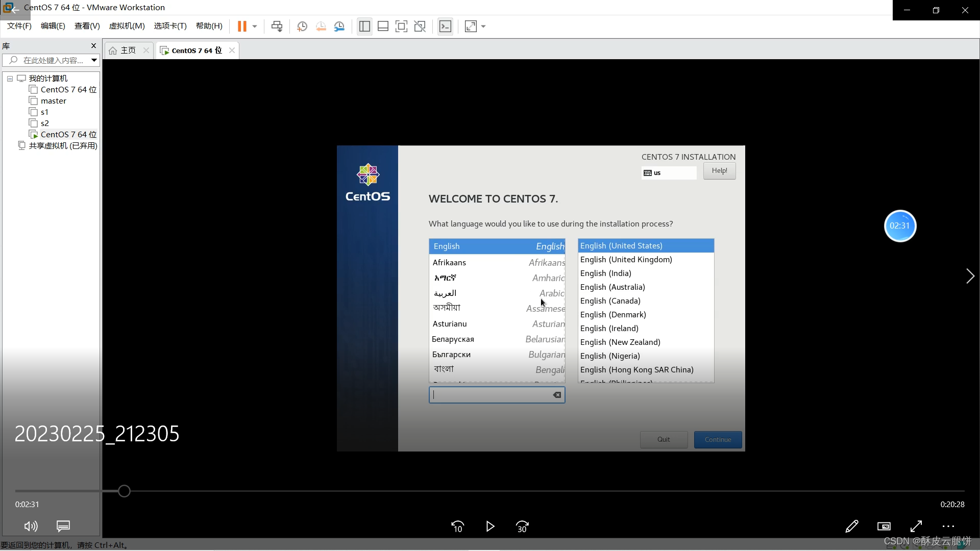Click the video play button
The width and height of the screenshot is (980, 551).
tap(490, 526)
